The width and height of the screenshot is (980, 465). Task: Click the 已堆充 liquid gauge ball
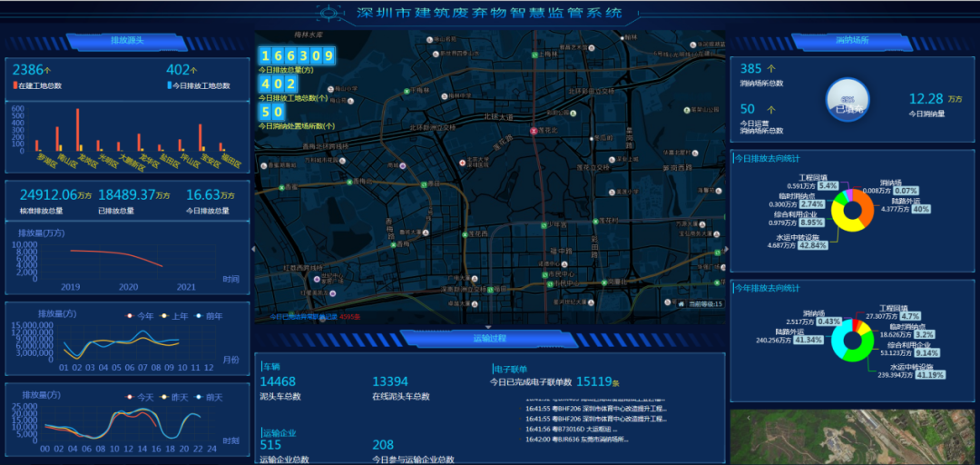click(x=848, y=99)
